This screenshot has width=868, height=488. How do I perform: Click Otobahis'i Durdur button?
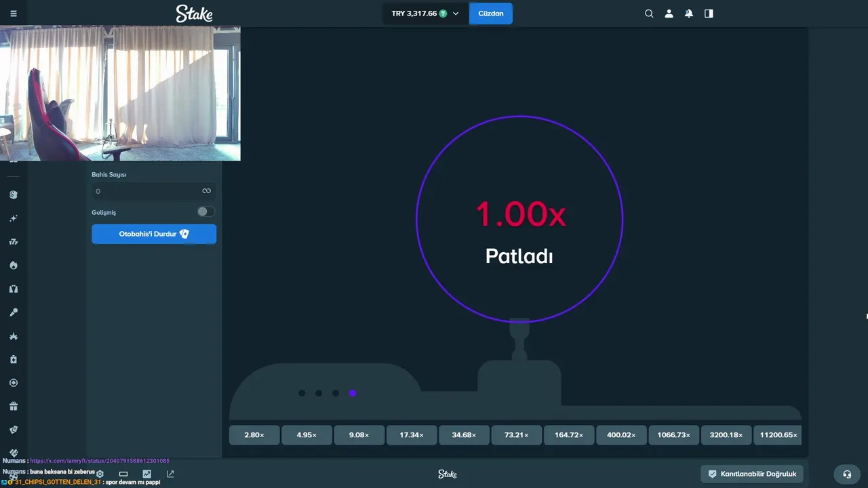click(x=154, y=234)
